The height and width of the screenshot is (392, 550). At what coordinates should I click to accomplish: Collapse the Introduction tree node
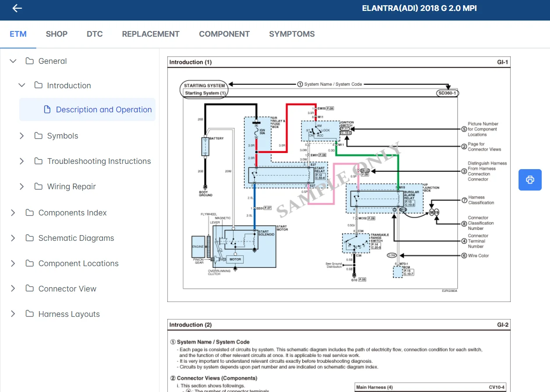click(22, 85)
